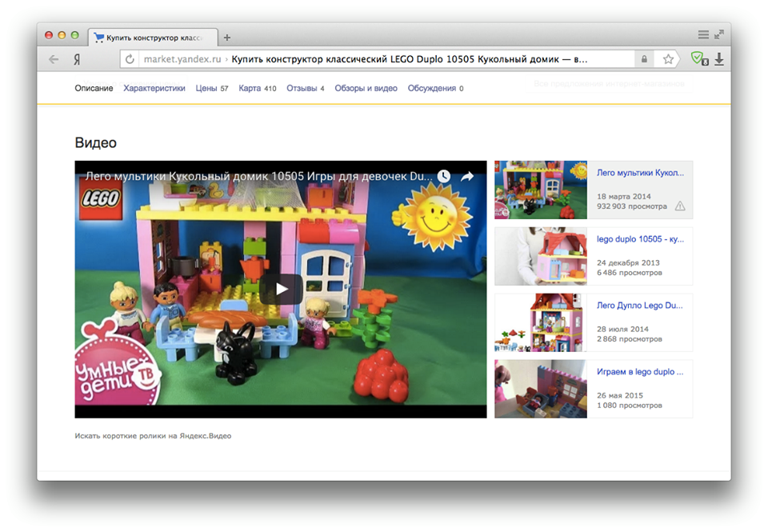Image resolution: width=768 pixels, height=532 pixels.
Task: Select the thumbnail for the 26 мая 2015 video
Action: click(541, 389)
